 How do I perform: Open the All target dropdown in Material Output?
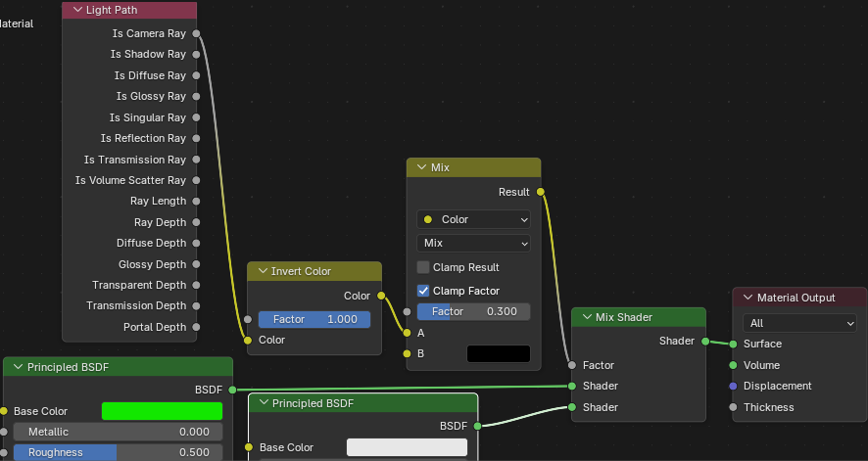click(x=799, y=323)
